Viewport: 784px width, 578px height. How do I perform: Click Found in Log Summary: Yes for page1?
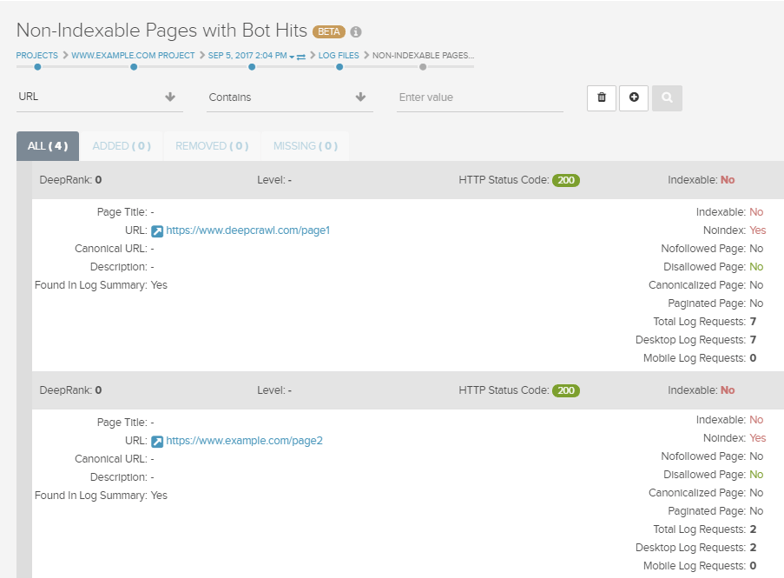click(x=101, y=285)
